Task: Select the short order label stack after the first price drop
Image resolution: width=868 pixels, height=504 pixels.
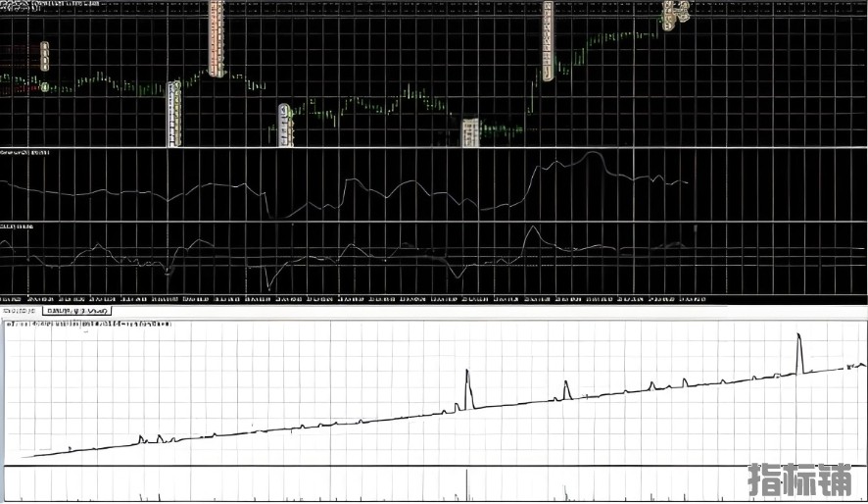Action: click(285, 125)
